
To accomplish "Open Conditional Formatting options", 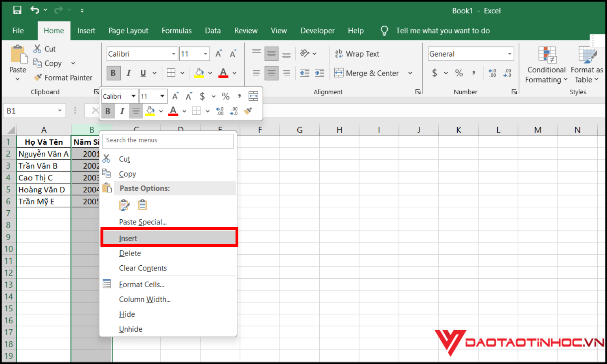I will (546, 65).
